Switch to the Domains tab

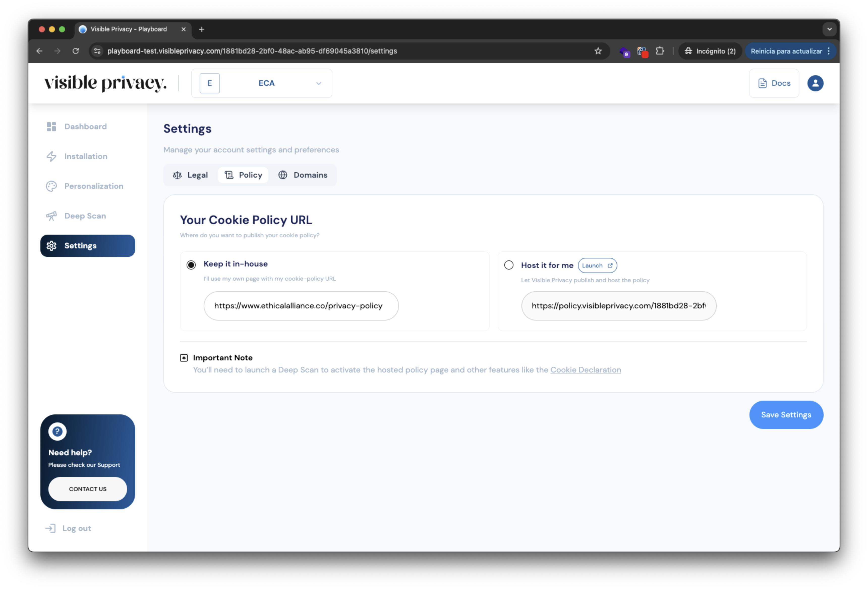(x=303, y=175)
